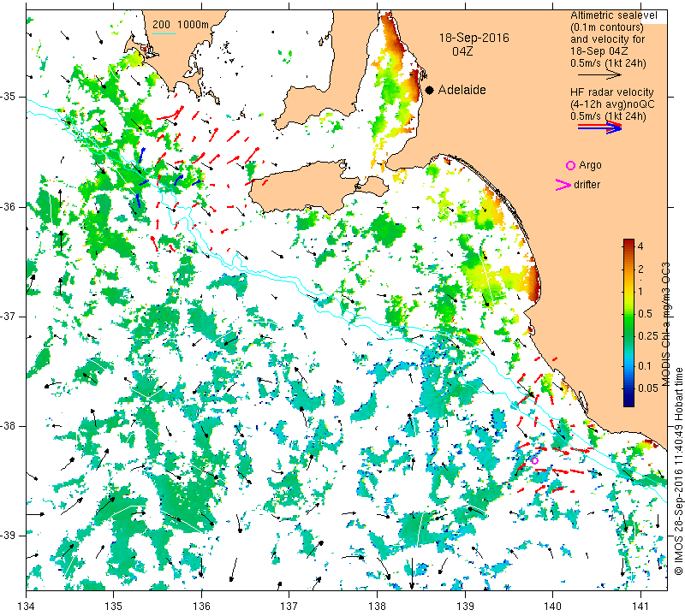Click the '04Z' time label under the date
Screen dimensions: 685x616
[x=462, y=51]
